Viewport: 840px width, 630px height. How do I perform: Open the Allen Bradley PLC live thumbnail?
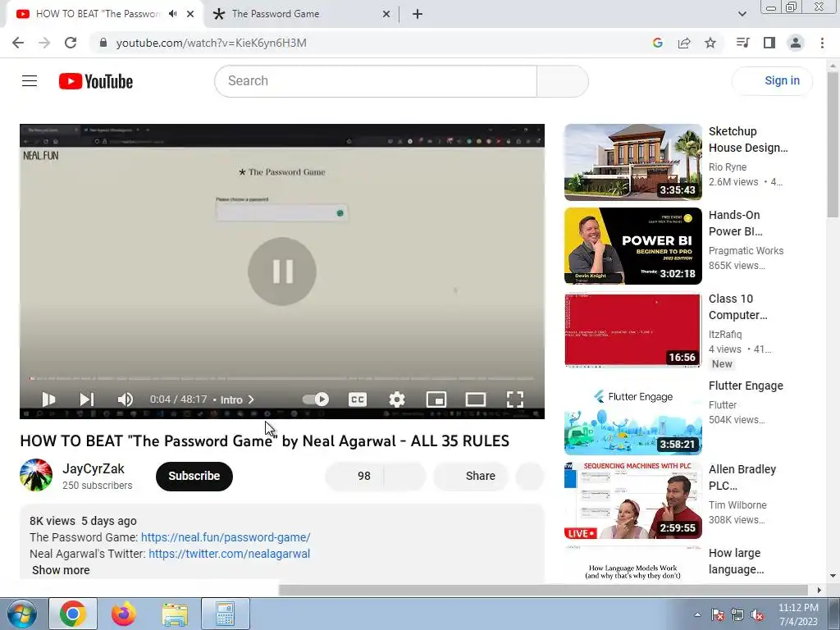click(632, 500)
